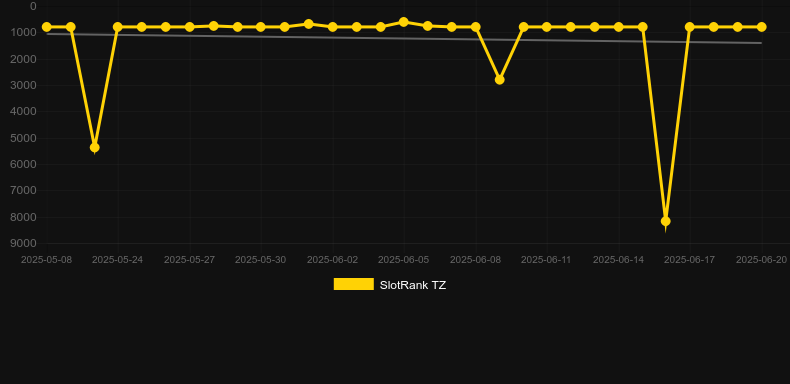Click the last data point at 2025-06-20
Image resolution: width=790 pixels, height=384 pixels.
click(761, 27)
